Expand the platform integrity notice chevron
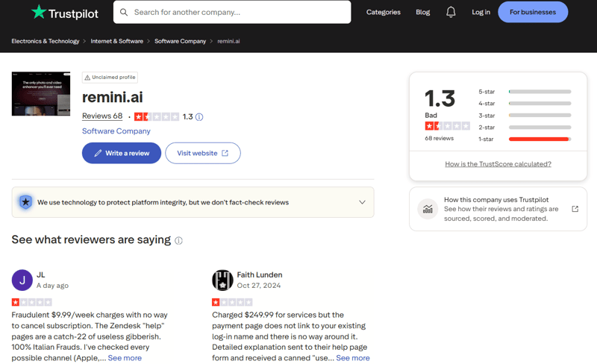597x364 pixels. [362, 202]
